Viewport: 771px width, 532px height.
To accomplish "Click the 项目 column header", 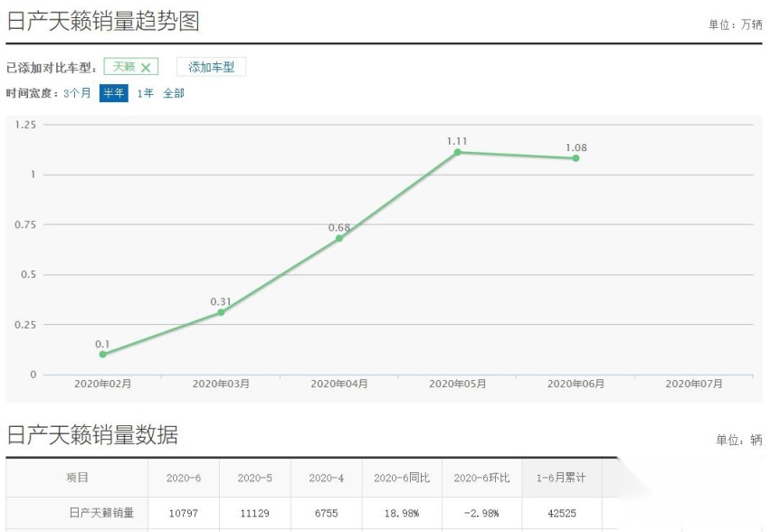I will coord(77,478).
